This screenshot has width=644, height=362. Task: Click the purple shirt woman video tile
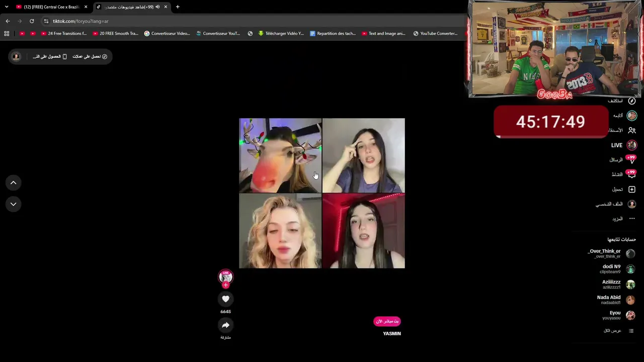364,156
